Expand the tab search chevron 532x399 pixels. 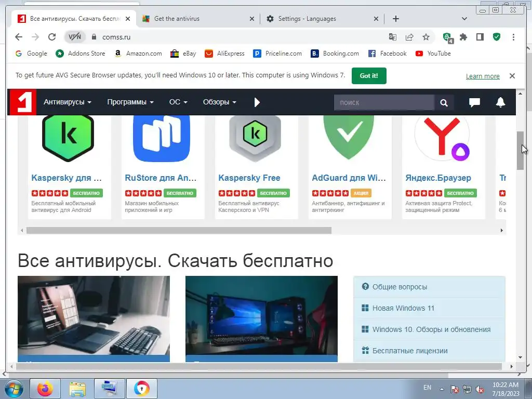(464, 19)
